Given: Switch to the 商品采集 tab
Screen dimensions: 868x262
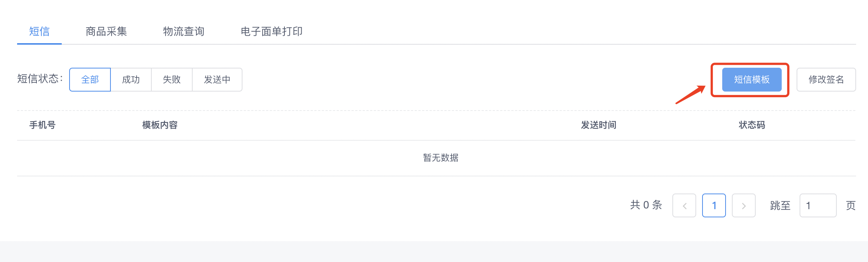Looking at the screenshot, I should pyautogui.click(x=106, y=31).
